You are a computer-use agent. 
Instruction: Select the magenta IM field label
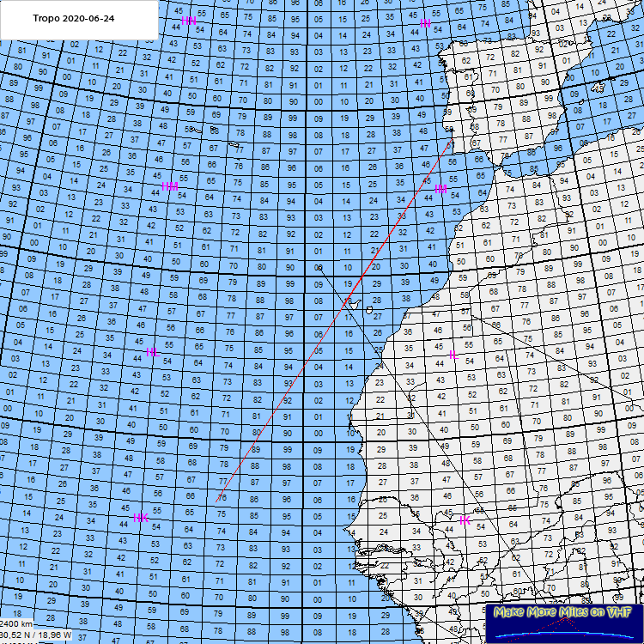(x=440, y=189)
